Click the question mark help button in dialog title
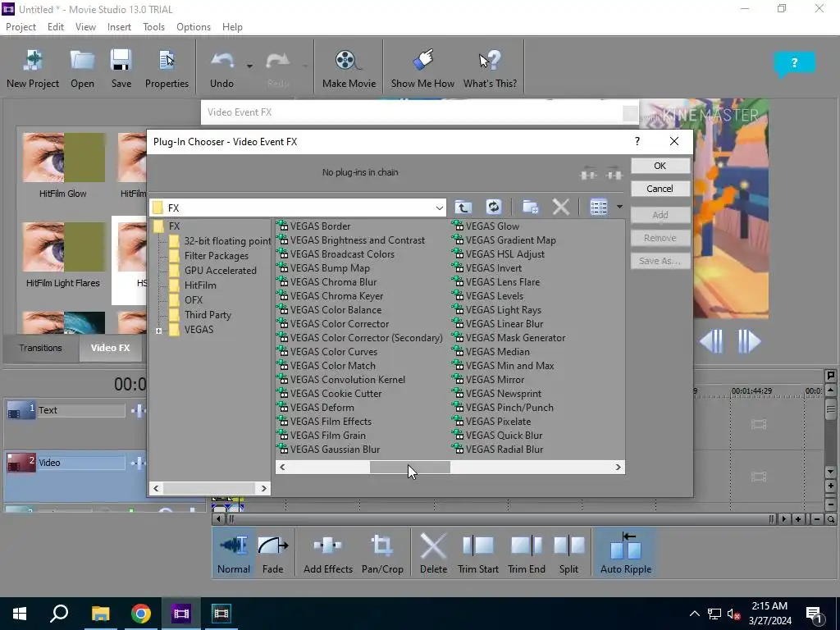 click(637, 141)
